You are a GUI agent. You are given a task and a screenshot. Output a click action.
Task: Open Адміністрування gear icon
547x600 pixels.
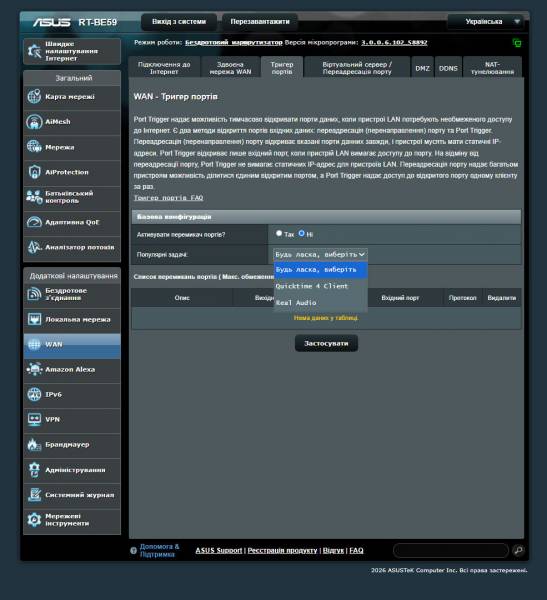34,470
